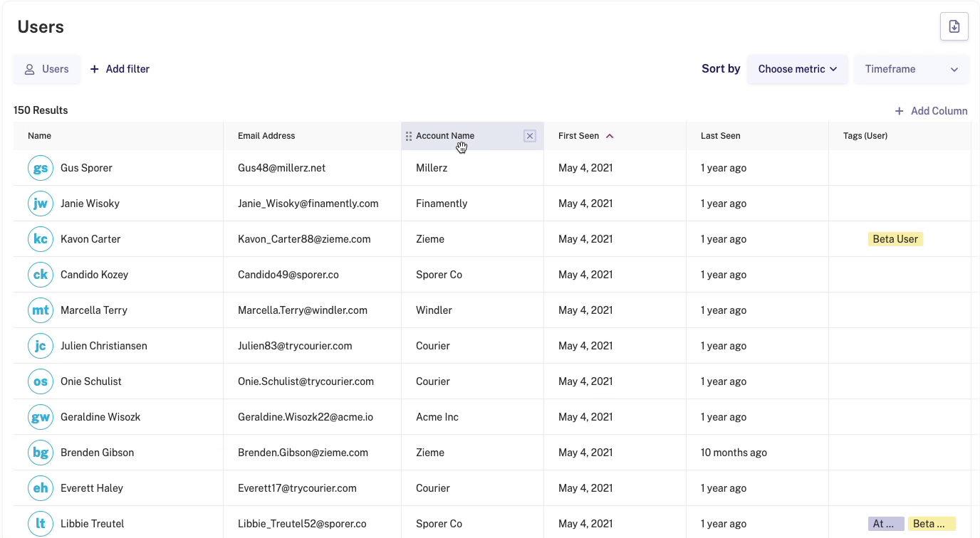
Task: Select Marcella Terry's mt avatar
Action: pos(41,310)
